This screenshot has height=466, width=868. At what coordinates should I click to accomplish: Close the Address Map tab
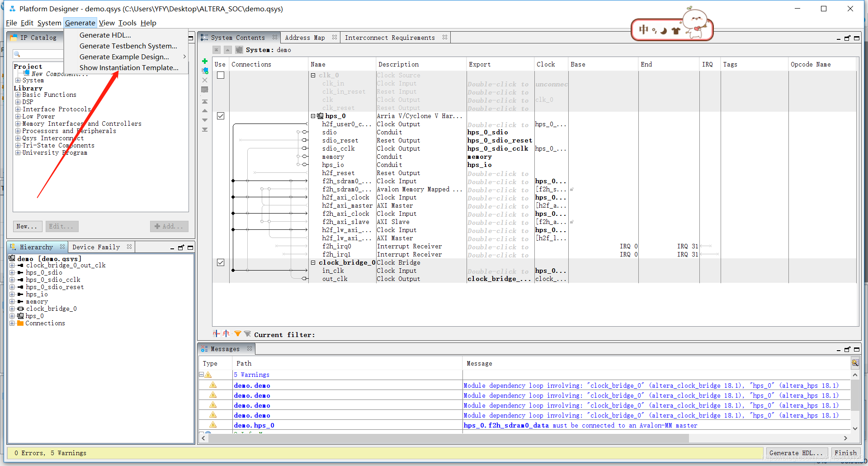click(x=334, y=37)
